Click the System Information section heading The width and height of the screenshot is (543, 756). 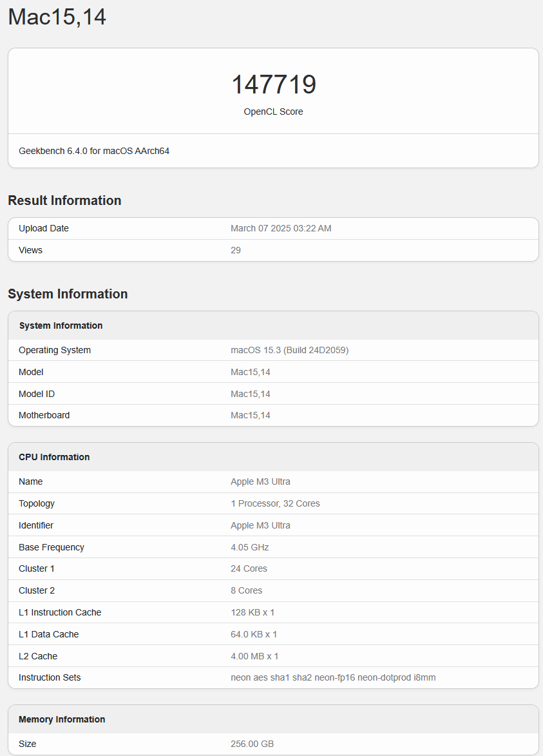point(68,294)
